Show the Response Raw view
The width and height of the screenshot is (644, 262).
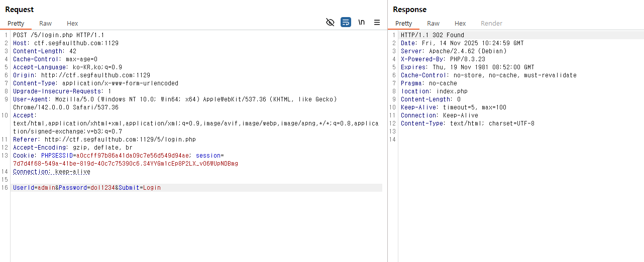pyautogui.click(x=433, y=23)
